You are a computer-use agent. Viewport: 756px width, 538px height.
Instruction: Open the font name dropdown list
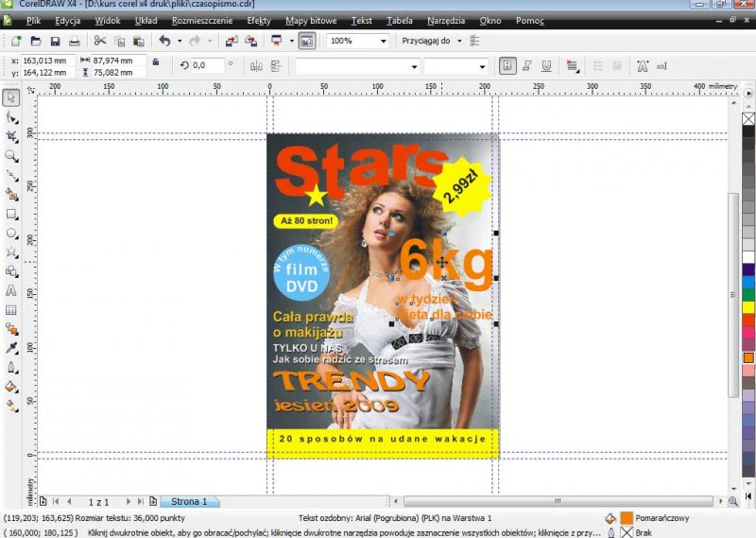414,67
